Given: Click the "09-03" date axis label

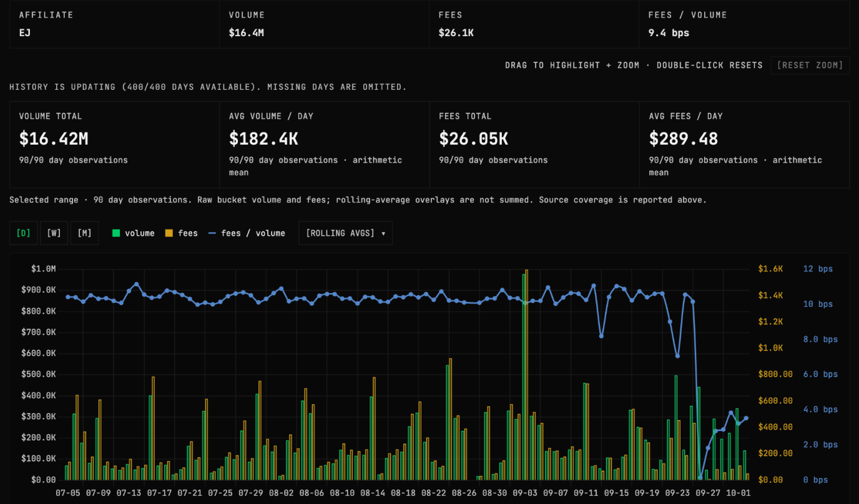Looking at the screenshot, I should (525, 493).
